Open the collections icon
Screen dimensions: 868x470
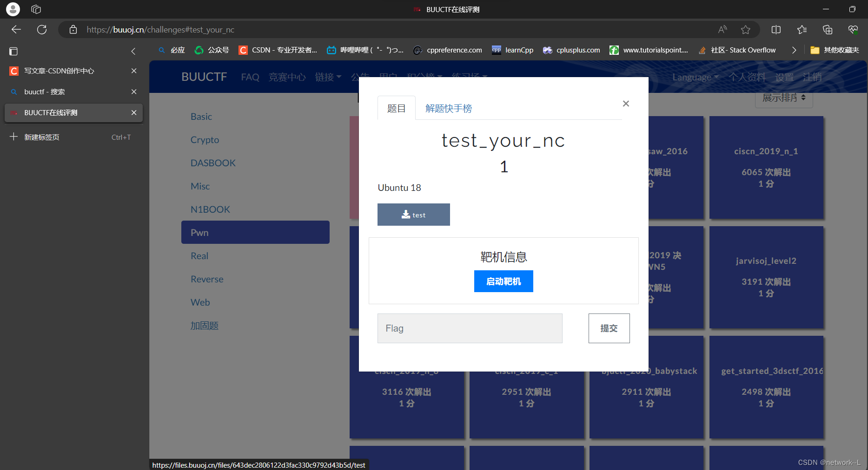click(828, 30)
